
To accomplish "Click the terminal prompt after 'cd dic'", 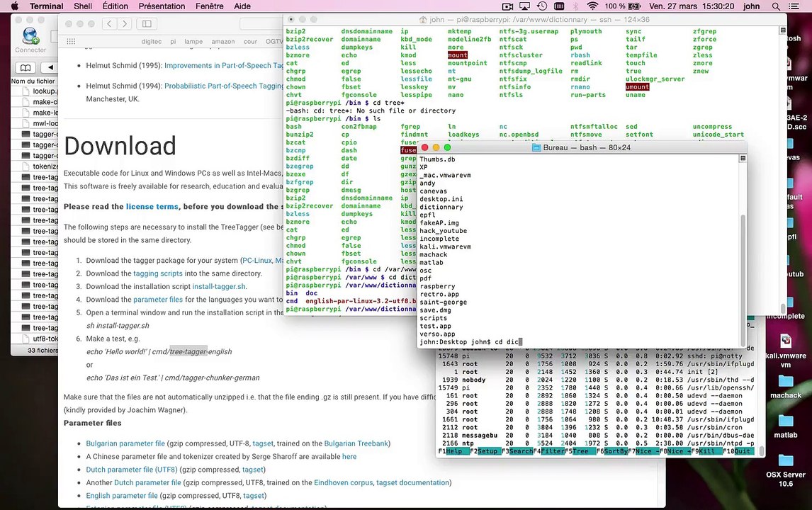I will (520, 341).
